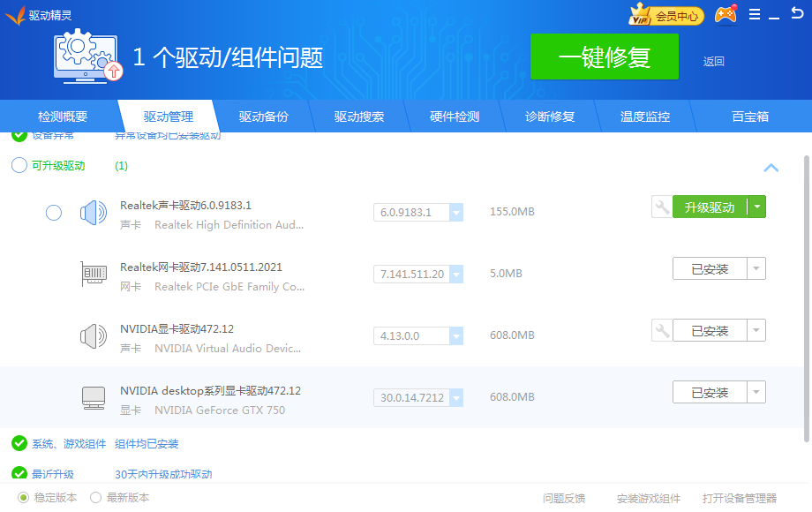Click the wrench icon for Realtek声卡驱动
812x512 pixels.
661,207
